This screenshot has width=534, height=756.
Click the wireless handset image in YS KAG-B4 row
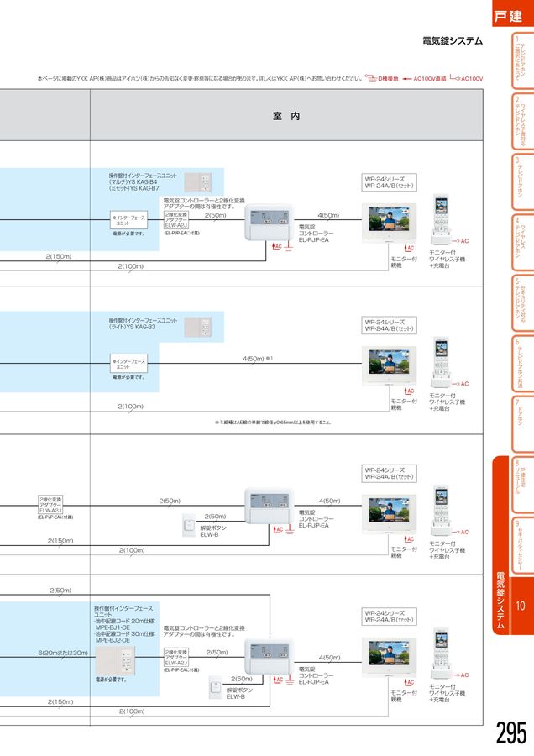point(441,220)
